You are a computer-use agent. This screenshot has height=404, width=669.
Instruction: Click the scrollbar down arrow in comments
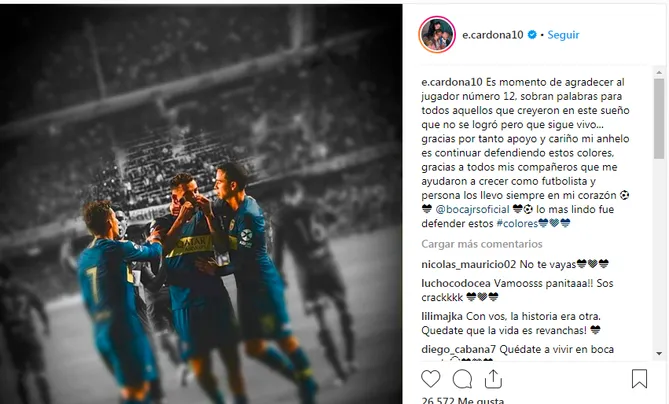(659, 353)
